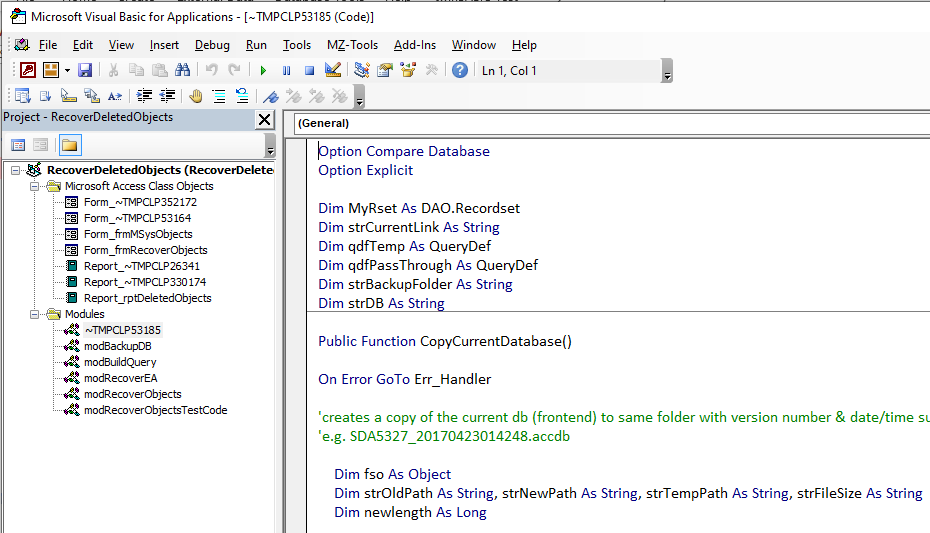930x533 pixels.
Task: Collapse the Modules folder
Action: tap(34, 314)
